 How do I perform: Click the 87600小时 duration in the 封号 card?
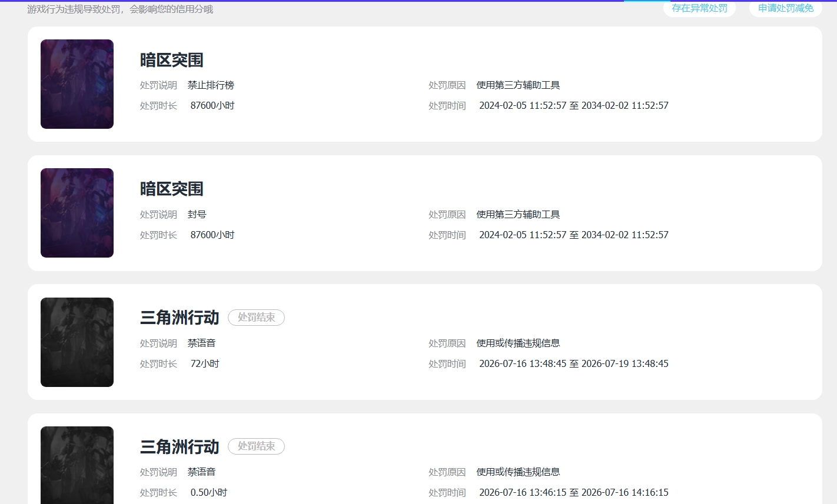click(x=212, y=235)
